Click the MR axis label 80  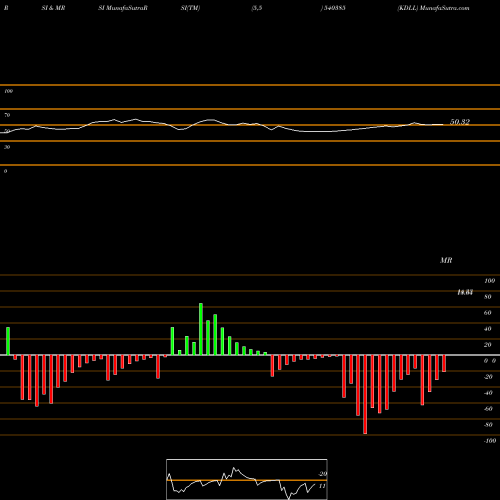pos(488,297)
